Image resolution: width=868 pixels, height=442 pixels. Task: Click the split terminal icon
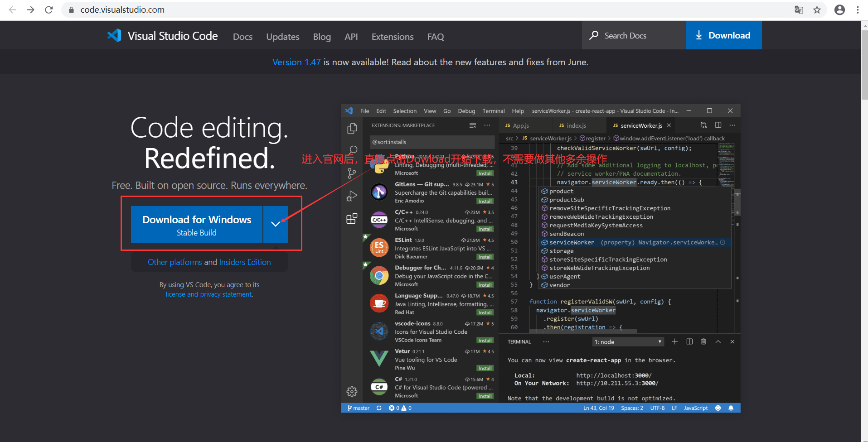tap(689, 341)
